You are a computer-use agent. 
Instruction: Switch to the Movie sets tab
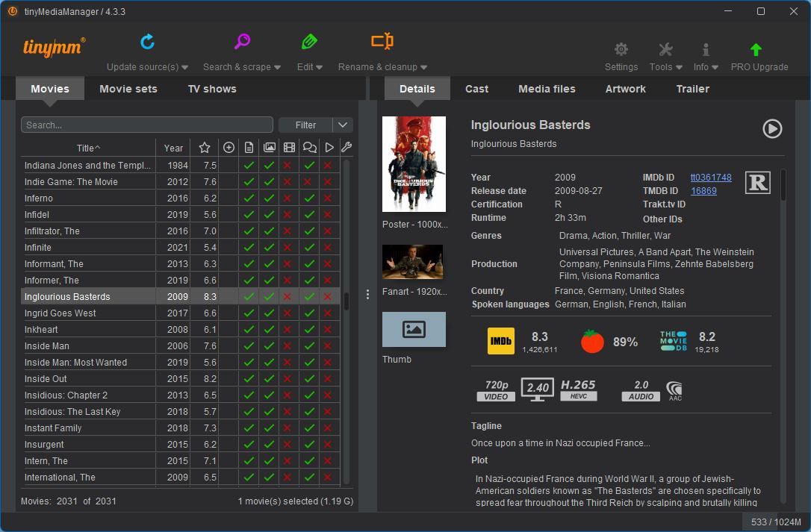pyautogui.click(x=128, y=89)
